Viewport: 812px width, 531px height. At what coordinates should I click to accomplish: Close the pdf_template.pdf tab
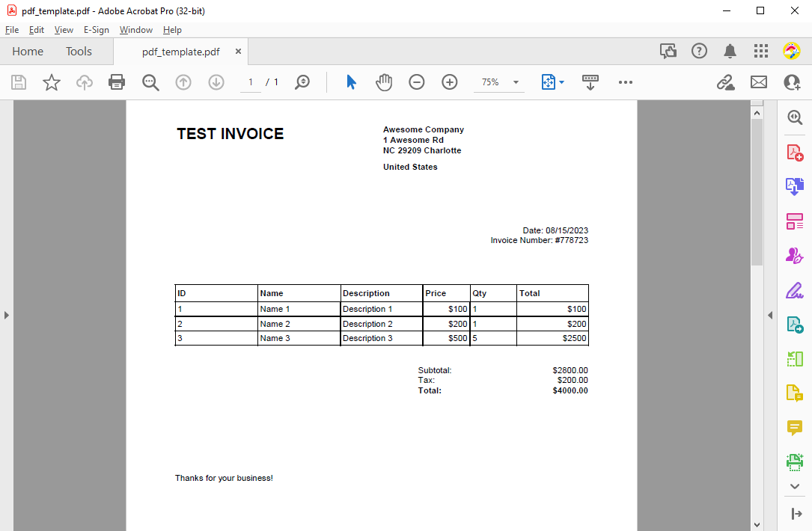click(x=238, y=52)
